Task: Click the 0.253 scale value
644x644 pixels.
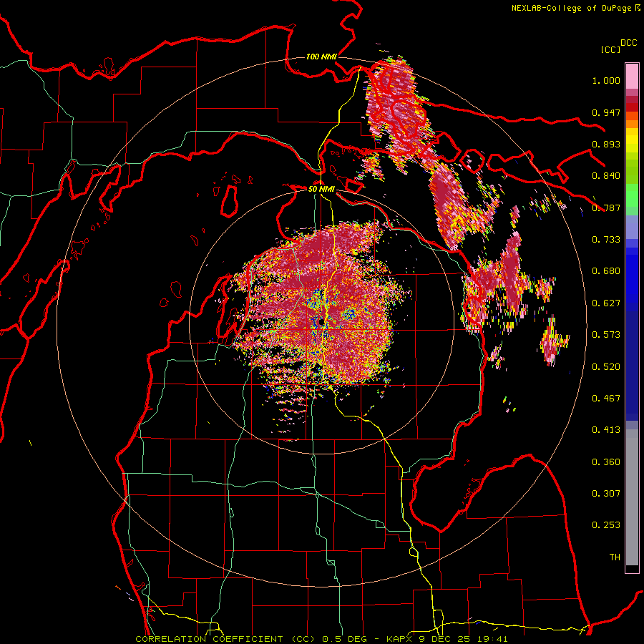Action: pos(606,525)
